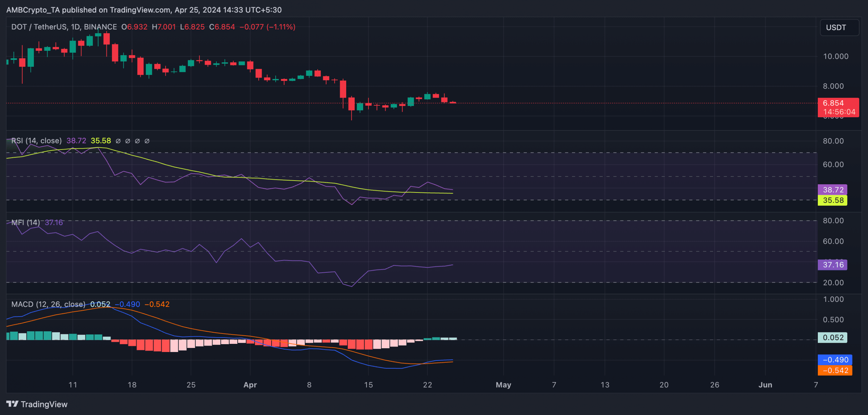
Task: Click the 15 date axis label
Action: pos(369,385)
